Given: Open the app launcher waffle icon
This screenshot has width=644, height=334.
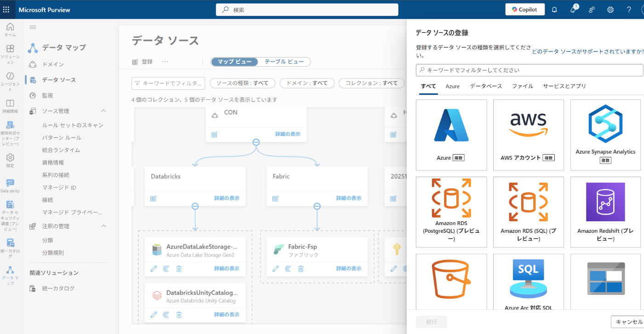Looking at the screenshot, I should [6, 9].
